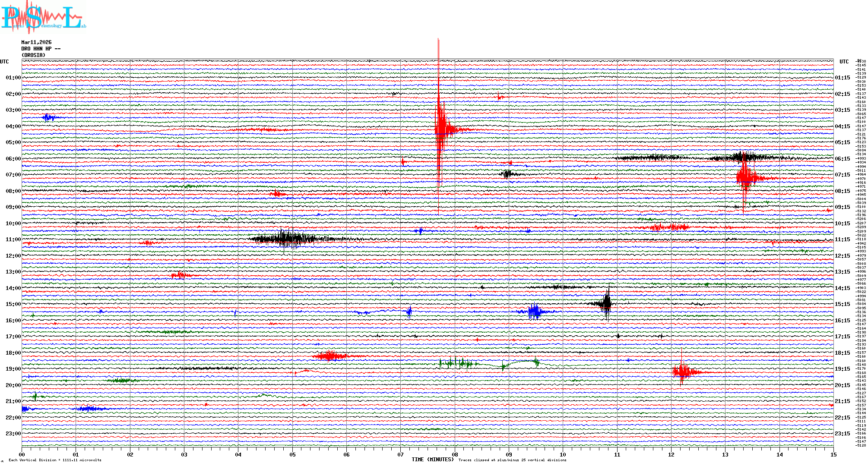Click the Mar11,2026 date label
The height and width of the screenshot is (466, 868).
tap(36, 42)
